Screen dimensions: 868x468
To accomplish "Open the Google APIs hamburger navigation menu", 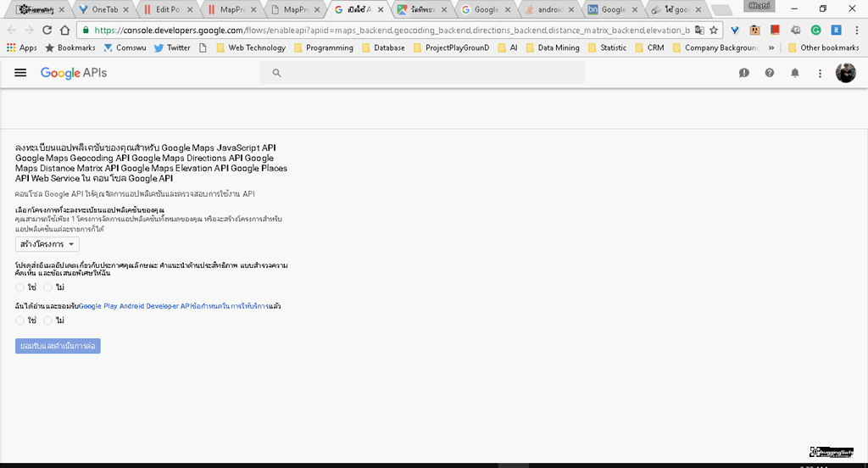I will [x=20, y=73].
